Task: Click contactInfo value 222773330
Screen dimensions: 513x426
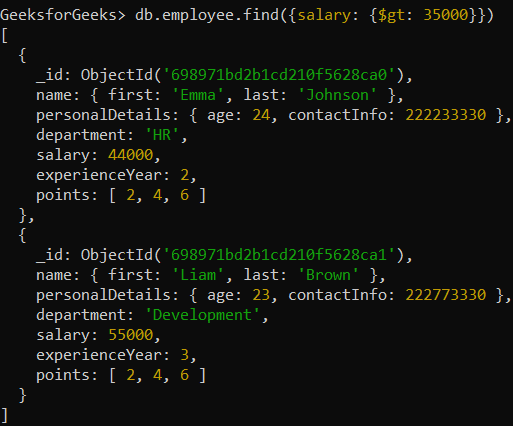Action: (x=446, y=295)
